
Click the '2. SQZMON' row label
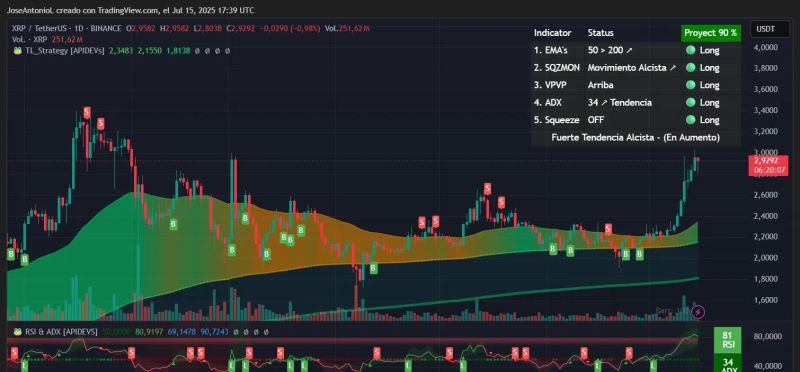click(557, 67)
